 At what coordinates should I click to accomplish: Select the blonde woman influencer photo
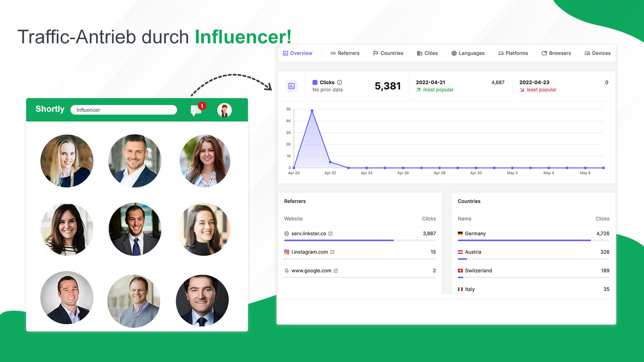click(x=67, y=161)
